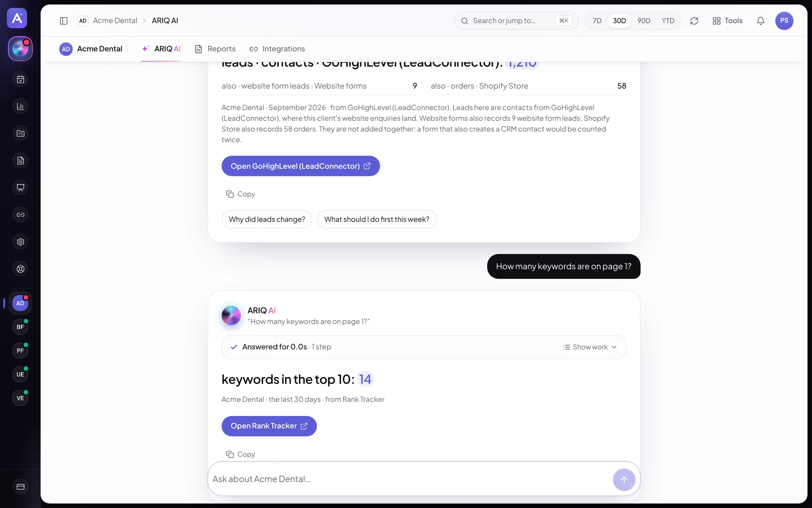Click 'What should I do first this week?'
Screen dimensions: 812x508
coord(377,219)
